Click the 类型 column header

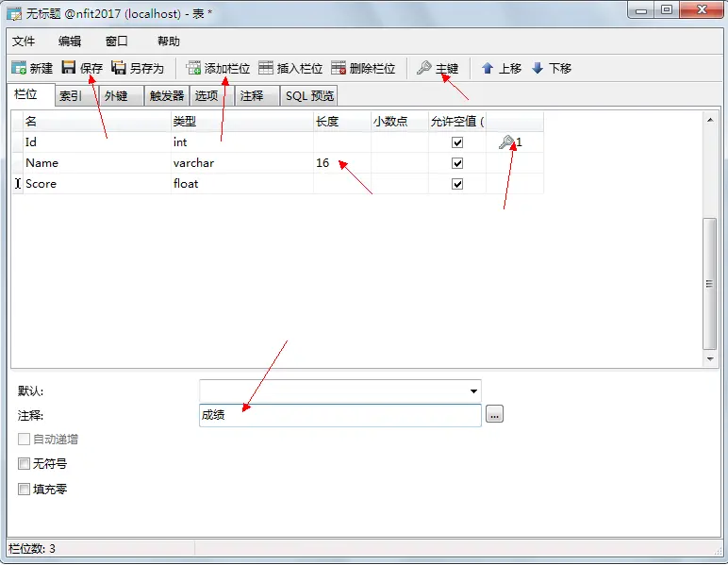242,122
